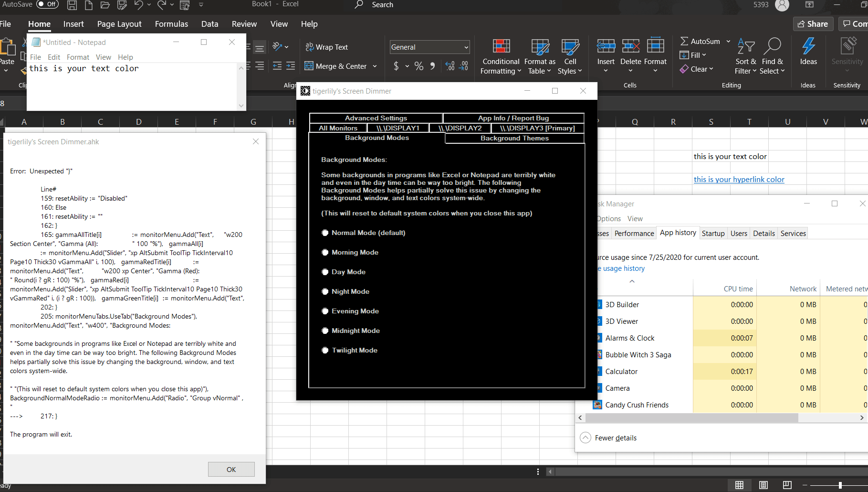This screenshot has width=868, height=492.
Task: Click OK in the error dialog
Action: 231,470
